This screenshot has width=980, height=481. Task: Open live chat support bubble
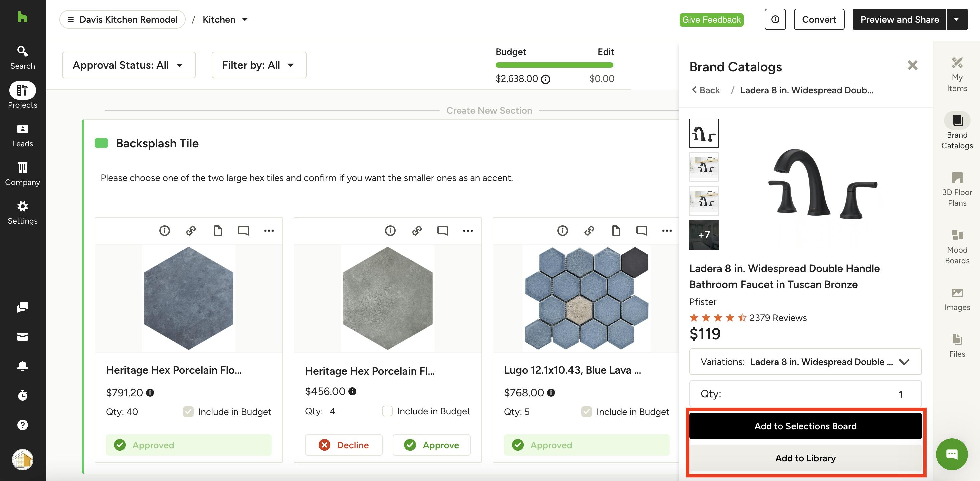[x=952, y=454]
